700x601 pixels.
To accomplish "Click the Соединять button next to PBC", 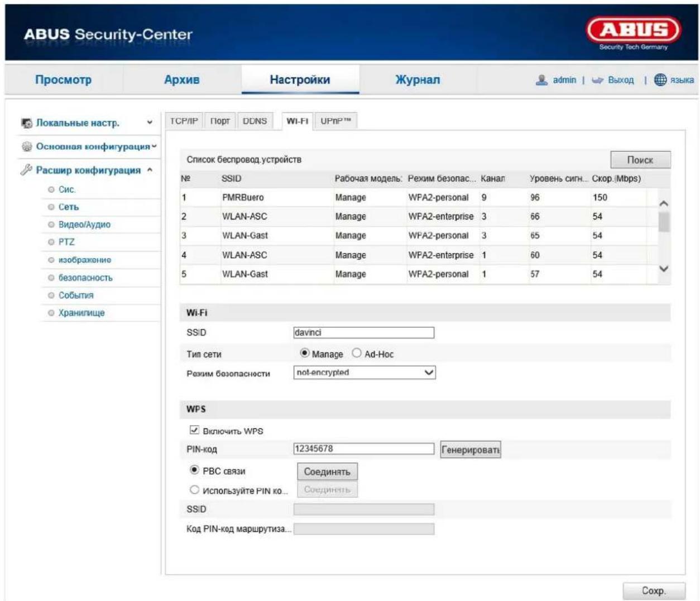I will [327, 471].
